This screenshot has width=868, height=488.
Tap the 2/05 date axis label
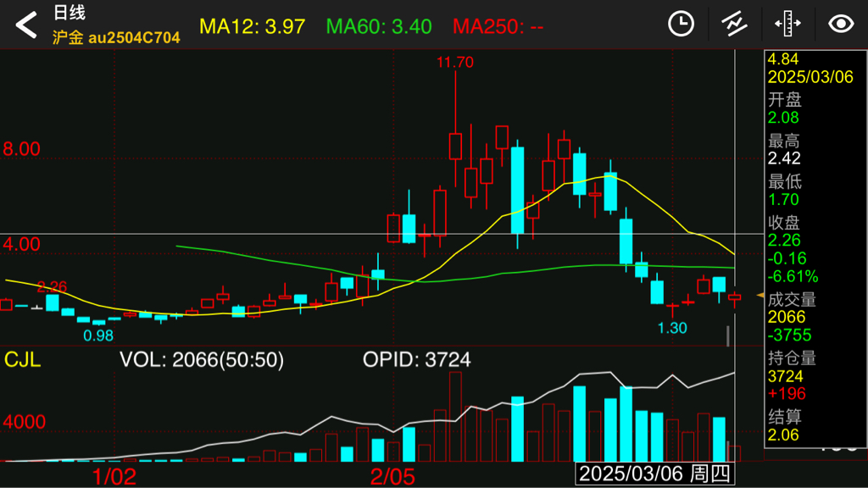393,476
